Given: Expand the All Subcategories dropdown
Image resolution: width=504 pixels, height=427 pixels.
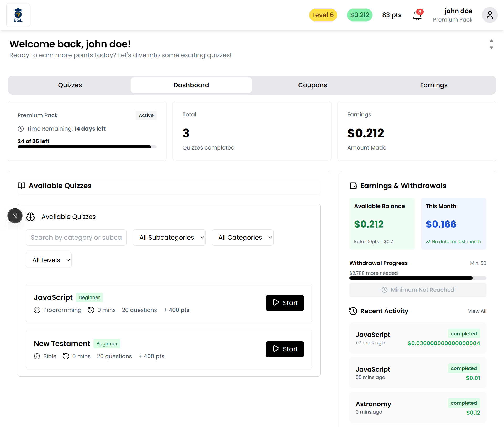Looking at the screenshot, I should pos(169,238).
